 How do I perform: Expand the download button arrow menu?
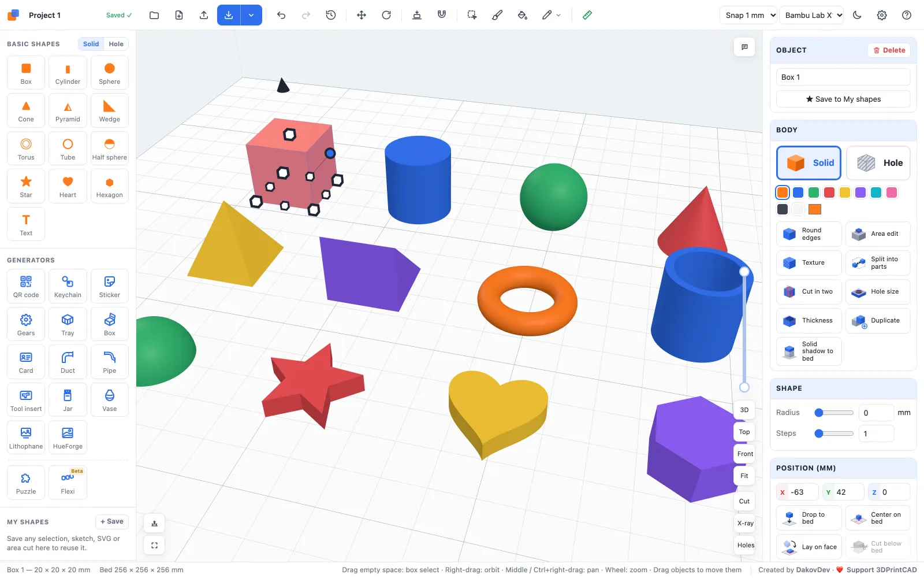click(x=251, y=15)
